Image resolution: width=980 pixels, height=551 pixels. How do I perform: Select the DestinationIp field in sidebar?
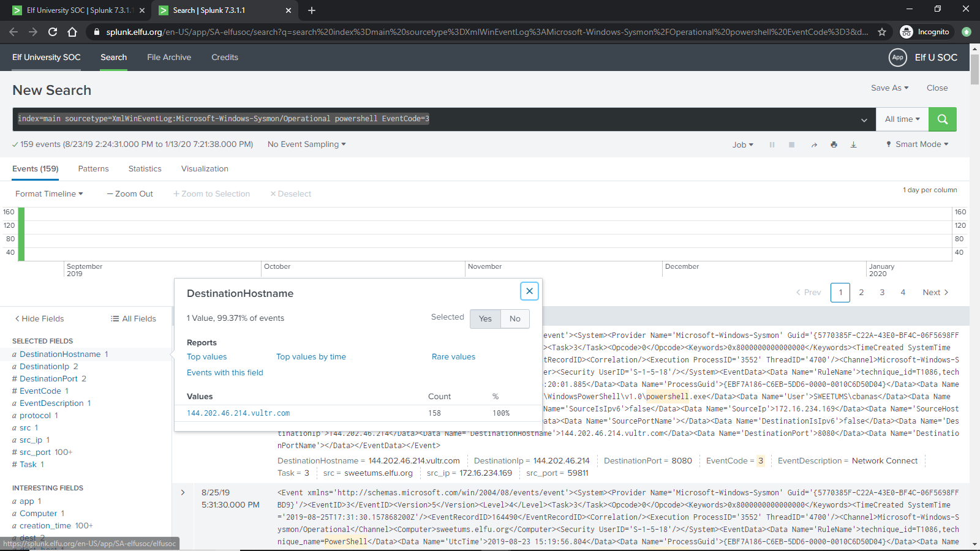45,367
